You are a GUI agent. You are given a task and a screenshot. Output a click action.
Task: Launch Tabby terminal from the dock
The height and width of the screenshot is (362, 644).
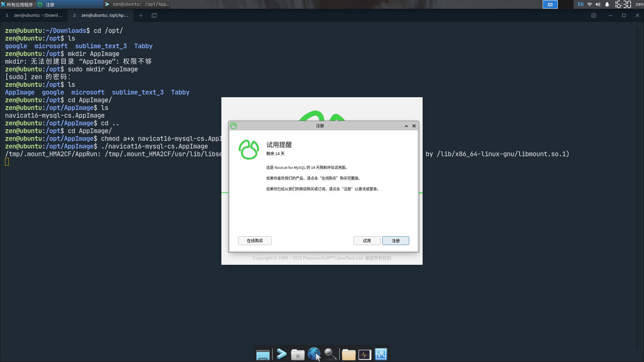pos(281,354)
